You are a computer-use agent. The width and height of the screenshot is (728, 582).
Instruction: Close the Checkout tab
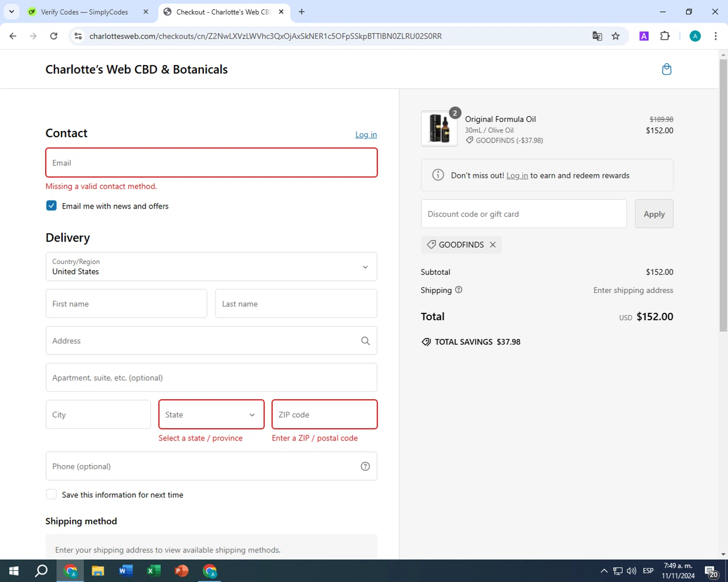click(x=281, y=12)
